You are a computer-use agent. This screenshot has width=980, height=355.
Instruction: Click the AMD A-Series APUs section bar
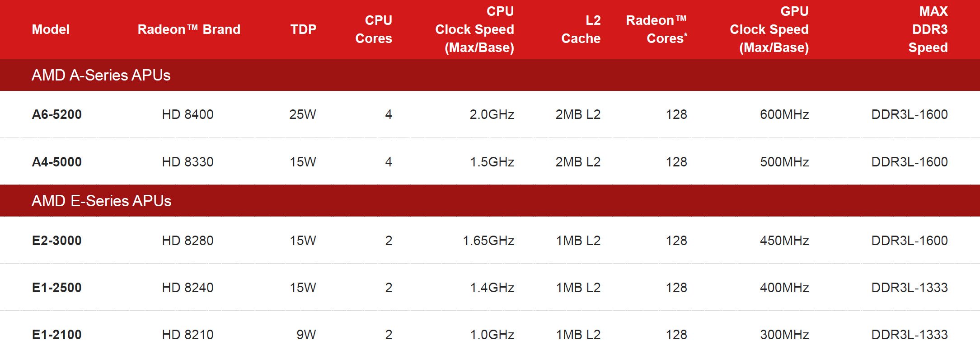click(x=490, y=75)
